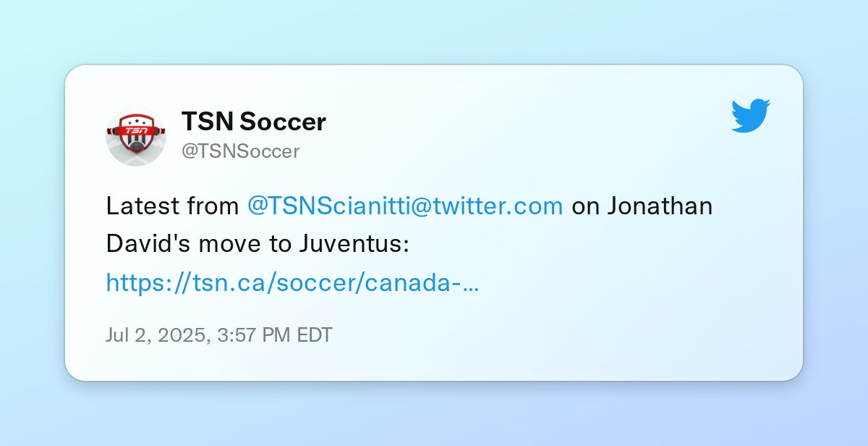This screenshot has height=446, width=868.
Task: Click the word "Soccer" in the display name
Action: 283,122
